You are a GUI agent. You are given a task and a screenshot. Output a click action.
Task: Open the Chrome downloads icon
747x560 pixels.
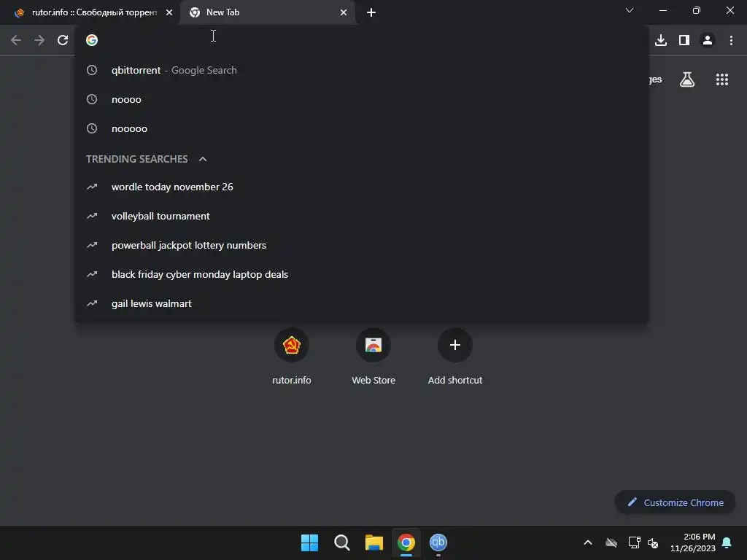coord(661,40)
